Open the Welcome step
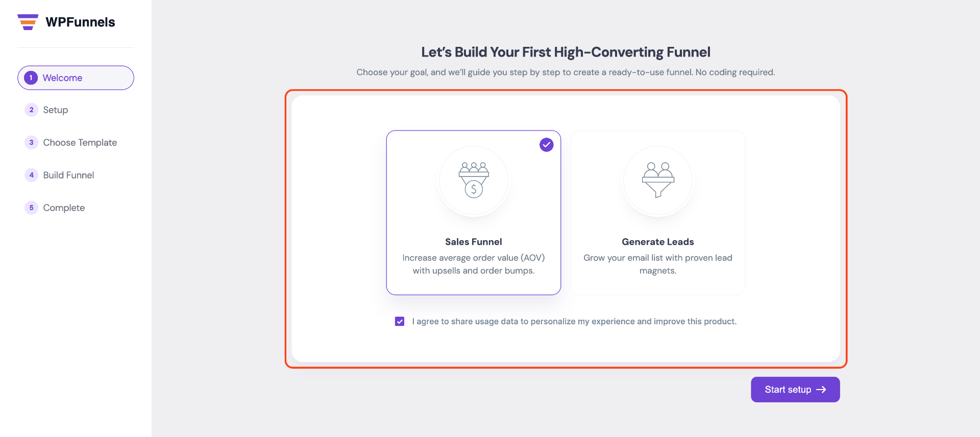980x437 pixels. [62, 78]
